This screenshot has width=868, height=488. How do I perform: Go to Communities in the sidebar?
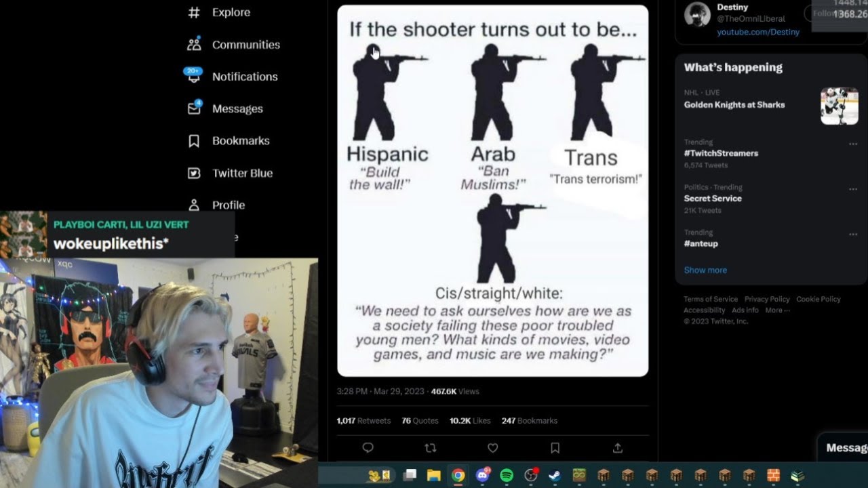point(233,45)
